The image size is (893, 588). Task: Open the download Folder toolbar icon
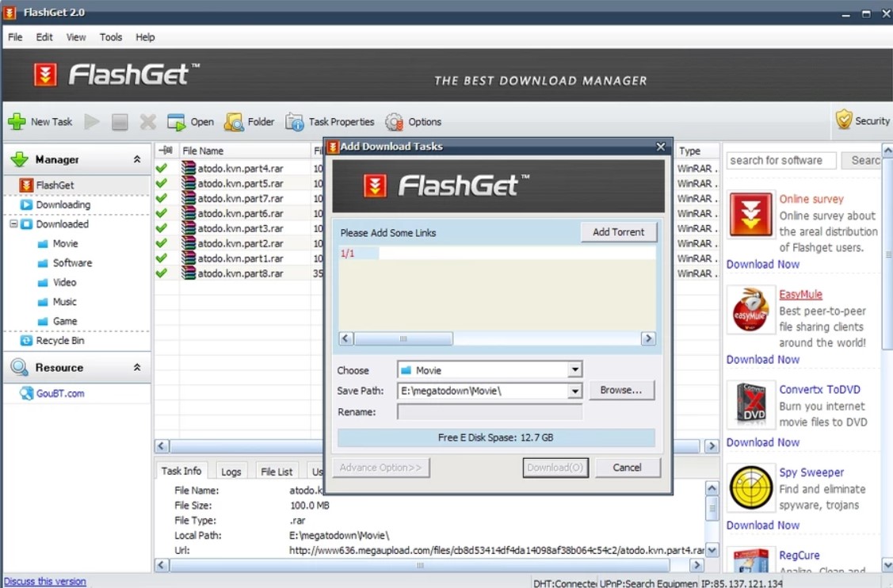[234, 121]
